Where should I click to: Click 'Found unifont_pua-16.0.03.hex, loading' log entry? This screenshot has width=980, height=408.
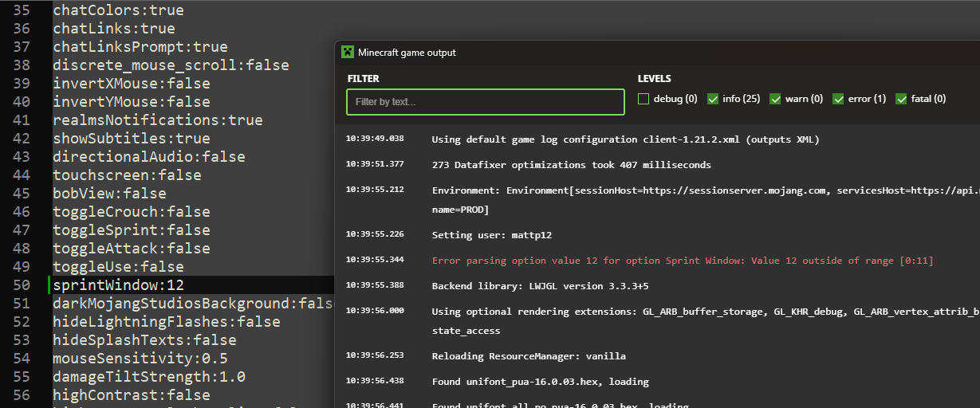point(541,382)
